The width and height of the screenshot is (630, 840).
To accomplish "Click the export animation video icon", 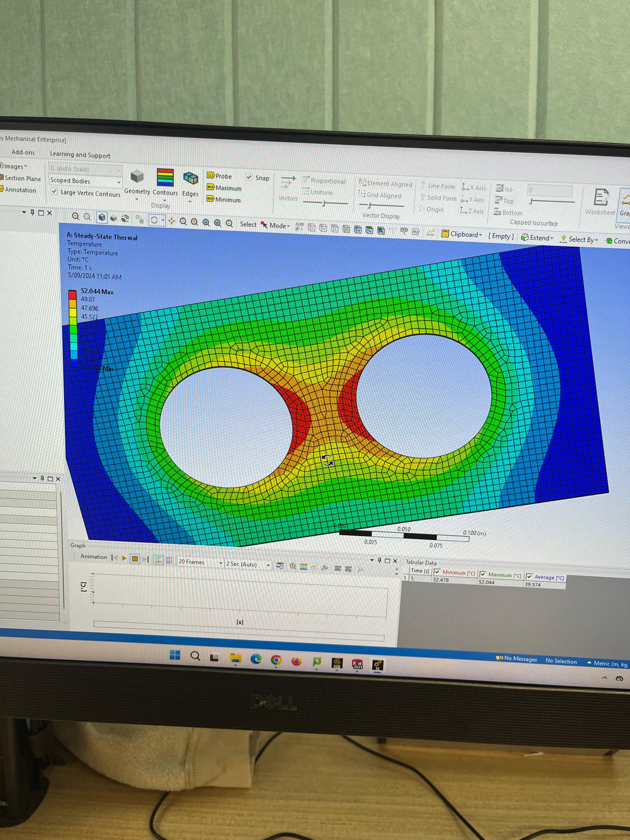I will click(x=280, y=565).
